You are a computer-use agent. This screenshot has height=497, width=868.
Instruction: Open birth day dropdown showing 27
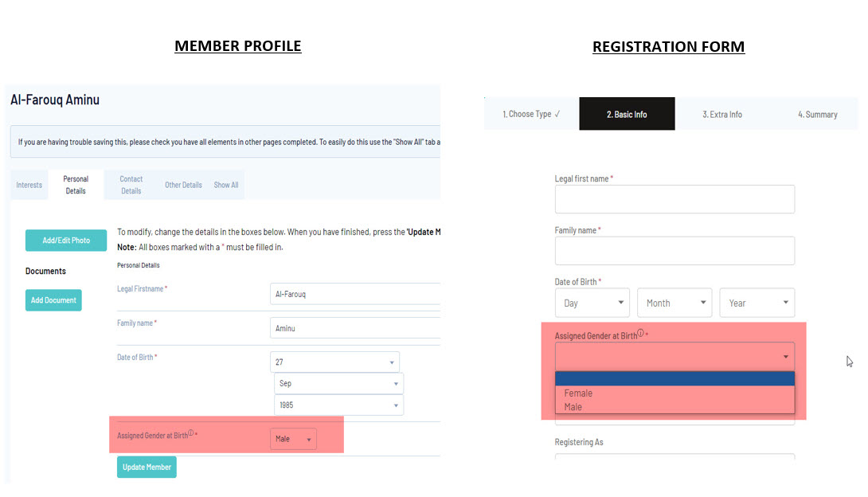click(334, 362)
